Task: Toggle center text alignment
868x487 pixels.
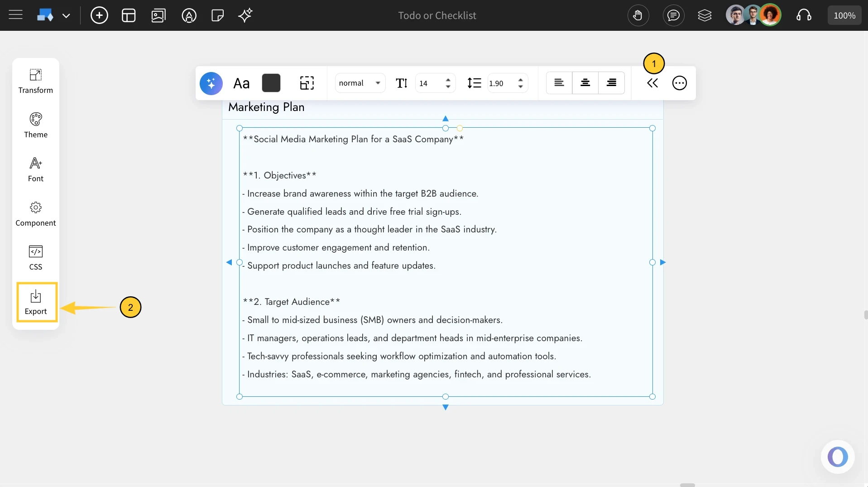Action: 585,83
